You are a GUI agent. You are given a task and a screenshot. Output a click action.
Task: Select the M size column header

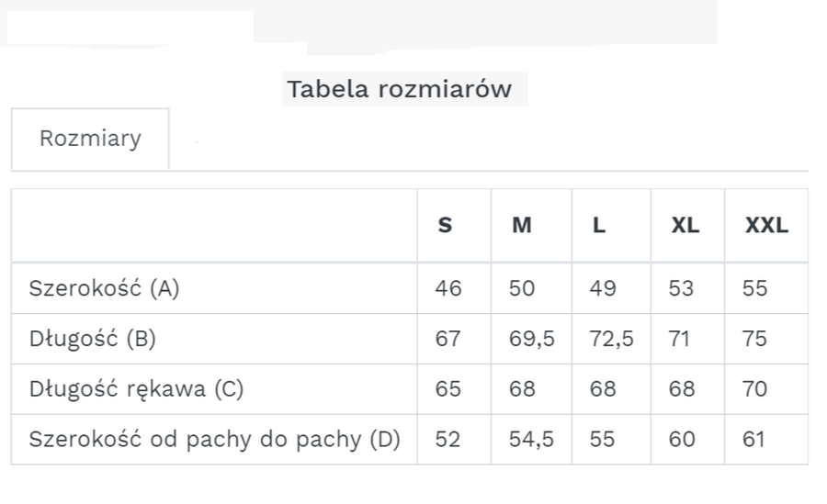[521, 225]
